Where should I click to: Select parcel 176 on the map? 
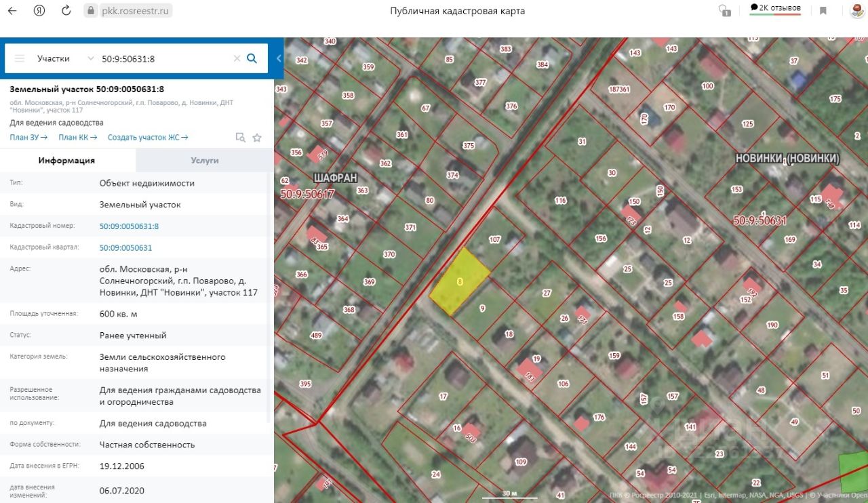pos(598,417)
